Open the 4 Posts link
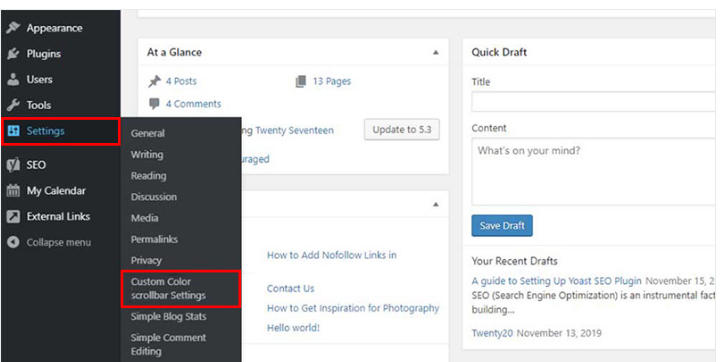The width and height of the screenshot is (728, 362). click(x=181, y=81)
